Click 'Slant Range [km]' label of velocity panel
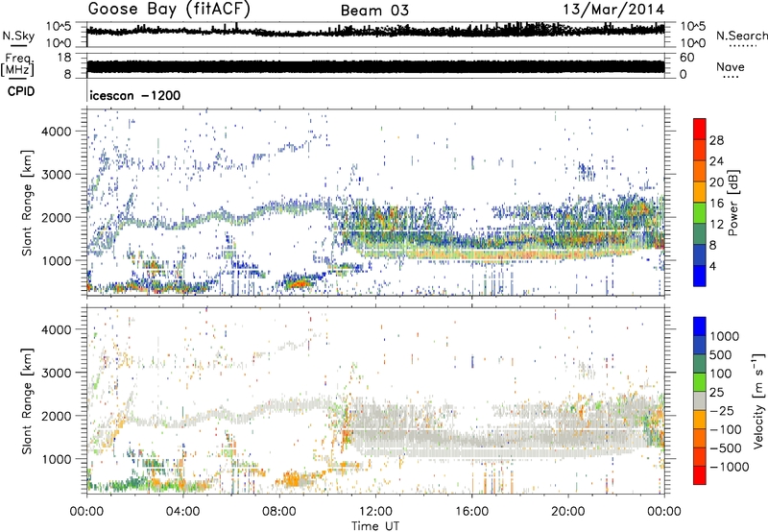Viewport: 768px width, 532px height. (x=28, y=400)
